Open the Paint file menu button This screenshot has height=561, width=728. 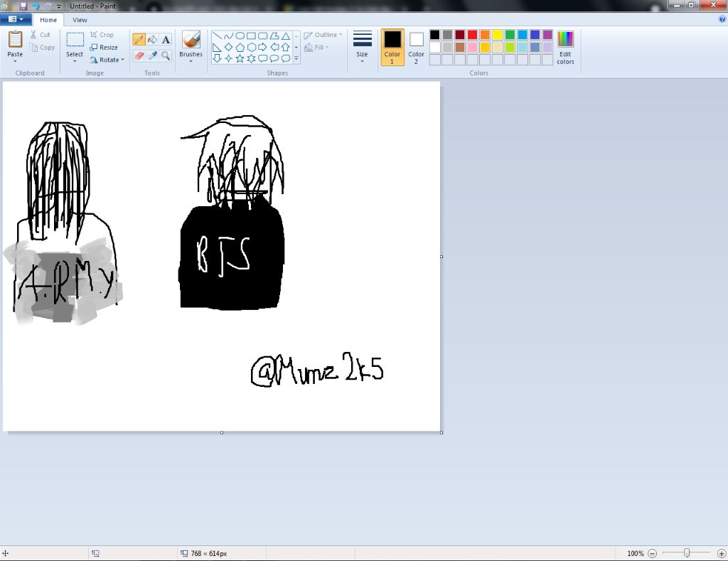pos(16,19)
